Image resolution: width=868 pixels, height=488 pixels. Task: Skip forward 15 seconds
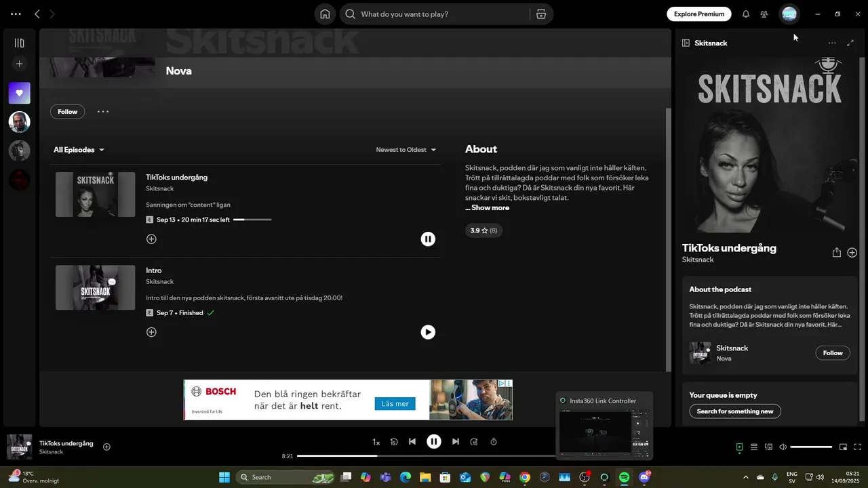click(474, 441)
